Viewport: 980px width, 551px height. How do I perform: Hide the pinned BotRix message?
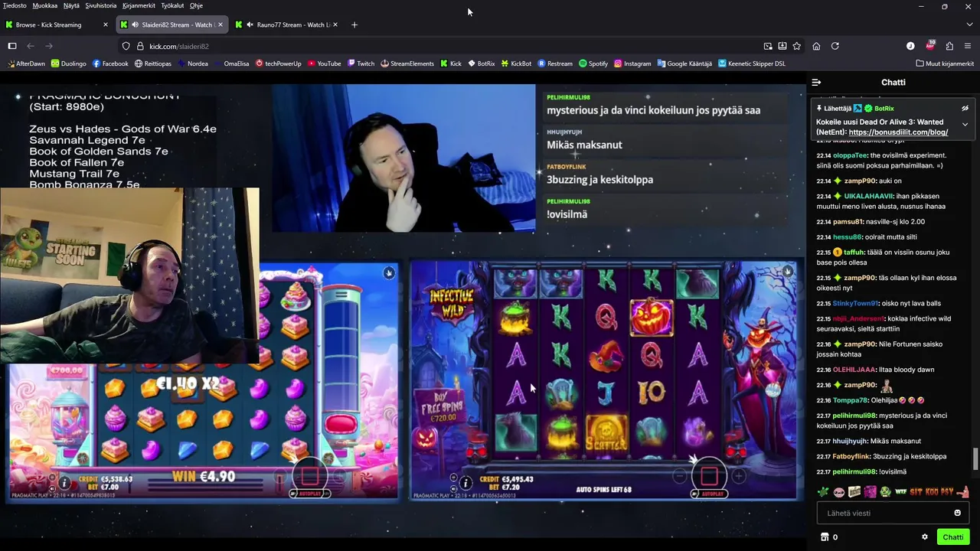(965, 109)
